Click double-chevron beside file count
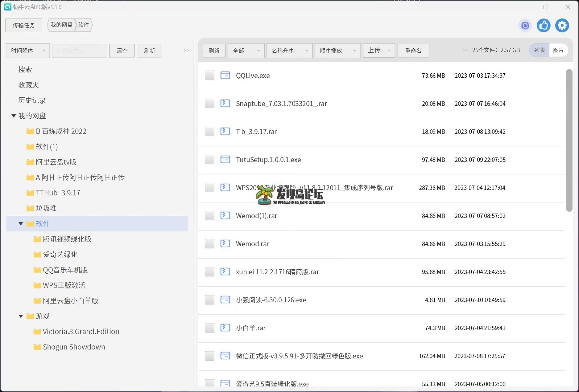This screenshot has width=579, height=392. (x=465, y=51)
